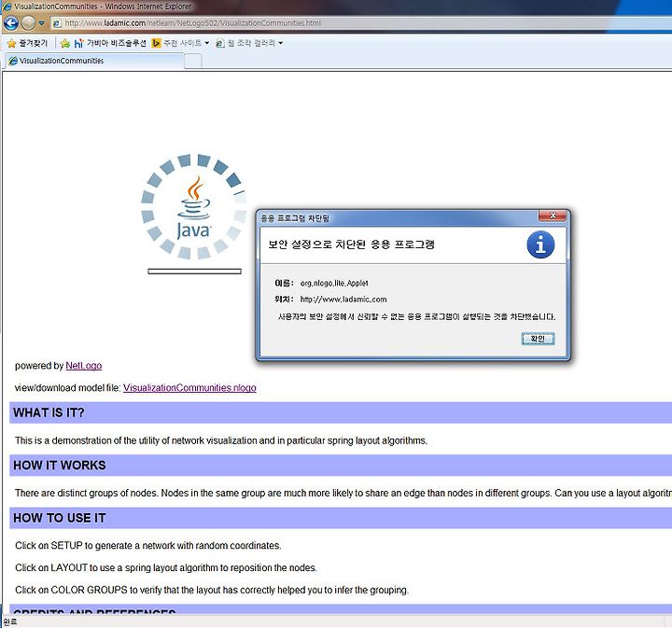Open the Gabia business solution bookmark

point(110,43)
